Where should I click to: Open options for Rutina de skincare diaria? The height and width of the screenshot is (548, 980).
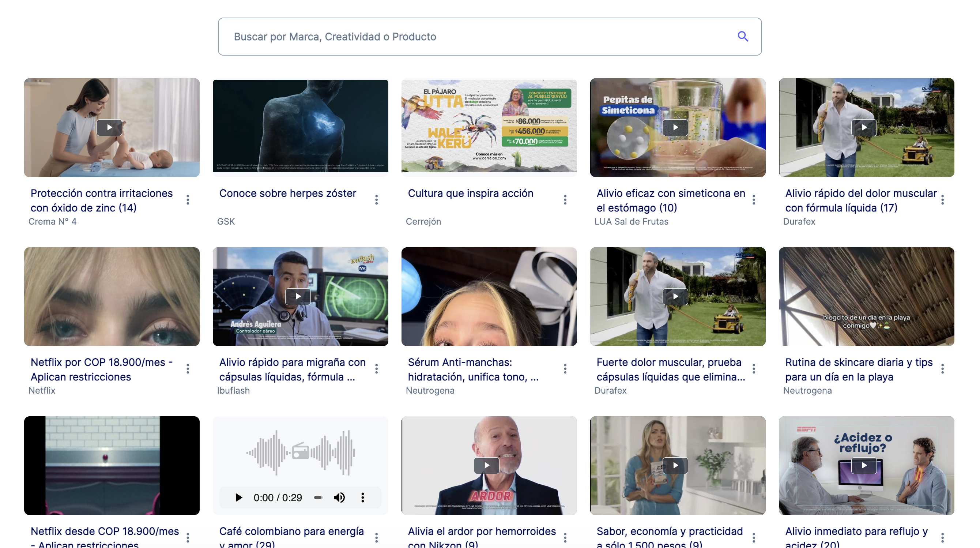click(x=942, y=369)
